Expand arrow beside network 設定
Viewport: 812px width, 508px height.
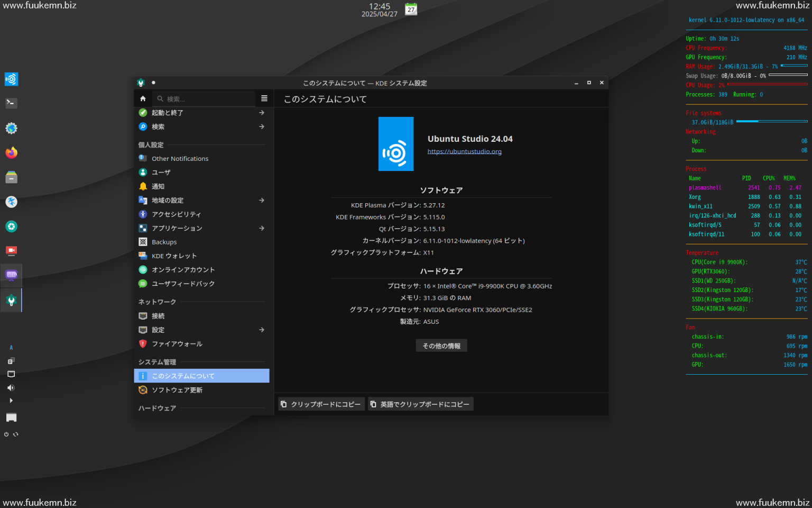(x=262, y=330)
